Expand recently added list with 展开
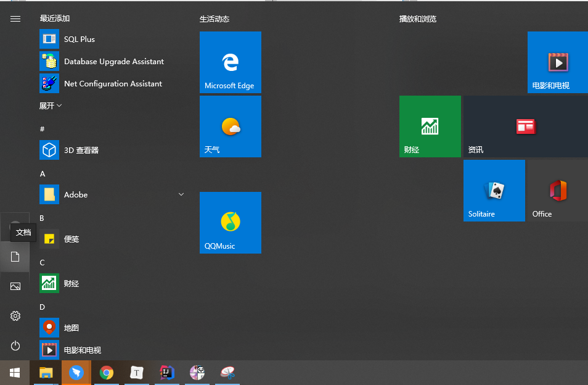Image resolution: width=588 pixels, height=385 pixels. tap(51, 106)
